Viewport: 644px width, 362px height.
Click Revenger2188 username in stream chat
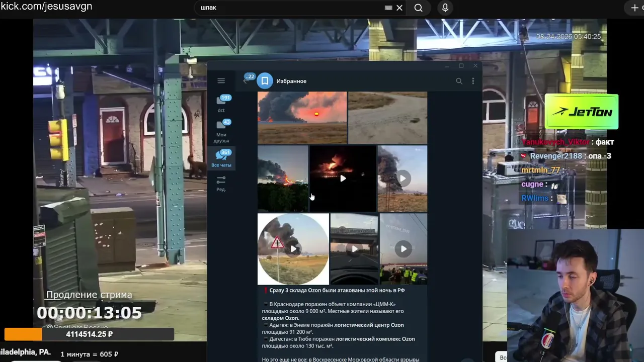[x=555, y=156]
